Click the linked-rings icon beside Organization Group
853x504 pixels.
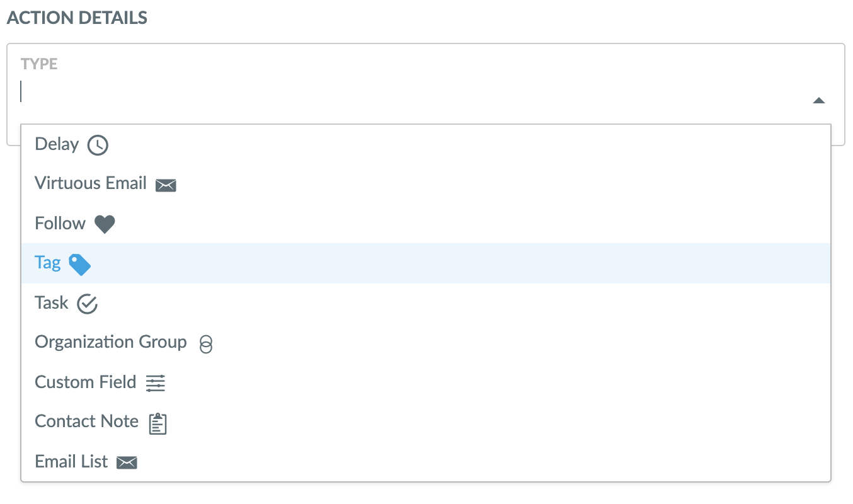205,344
